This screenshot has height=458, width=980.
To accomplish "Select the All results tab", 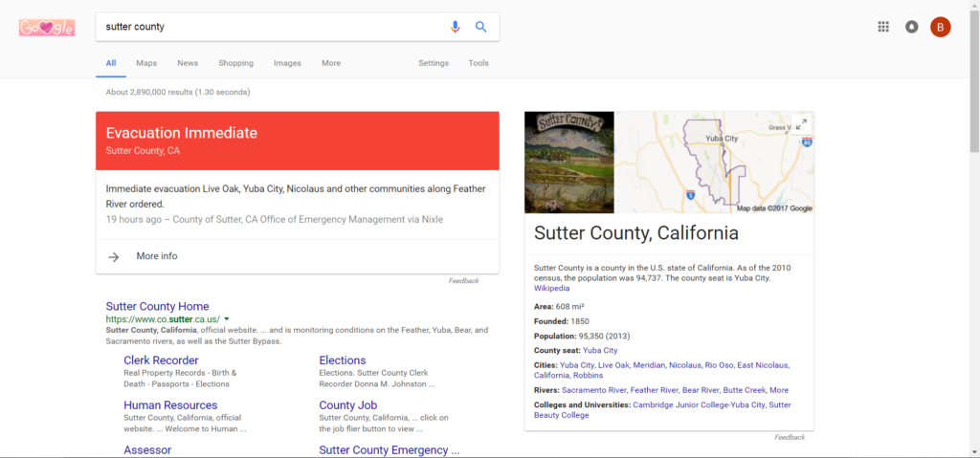I will point(111,63).
